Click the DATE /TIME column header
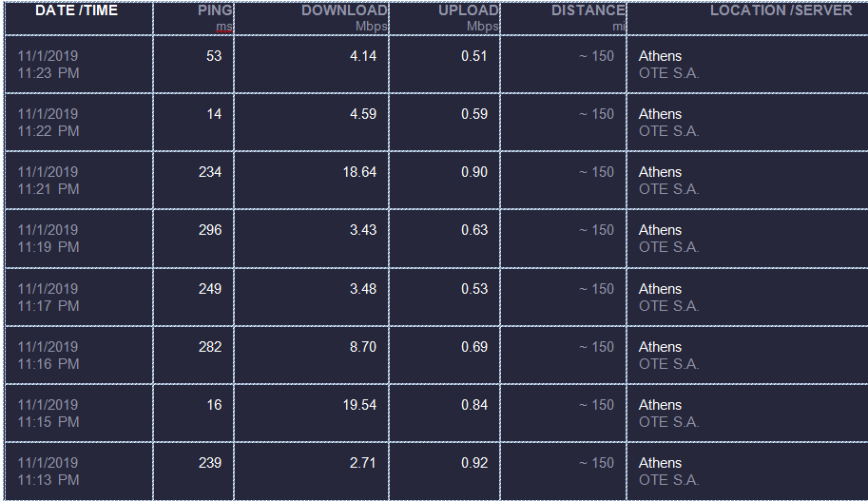The height and width of the screenshot is (501, 868). 76,10
